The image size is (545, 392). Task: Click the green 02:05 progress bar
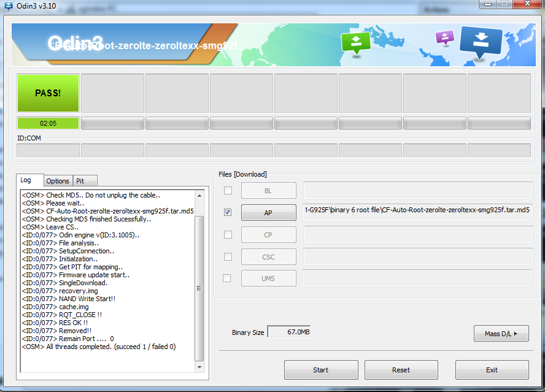pyautogui.click(x=48, y=123)
